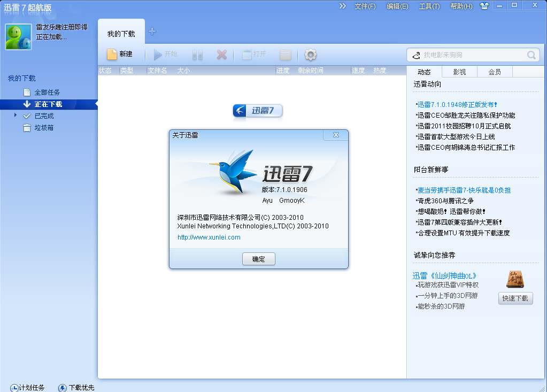
Task: Open the 文件(F) menu
Action: click(365, 6)
